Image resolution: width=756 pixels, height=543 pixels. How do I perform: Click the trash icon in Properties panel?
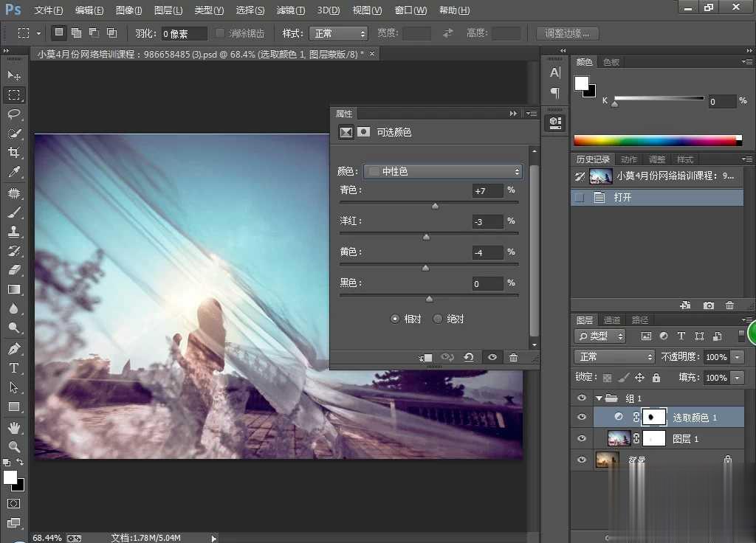[x=513, y=357]
